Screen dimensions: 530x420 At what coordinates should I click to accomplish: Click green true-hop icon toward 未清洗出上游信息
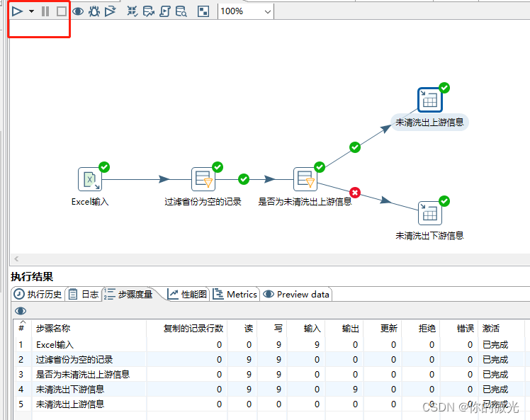pos(355,147)
